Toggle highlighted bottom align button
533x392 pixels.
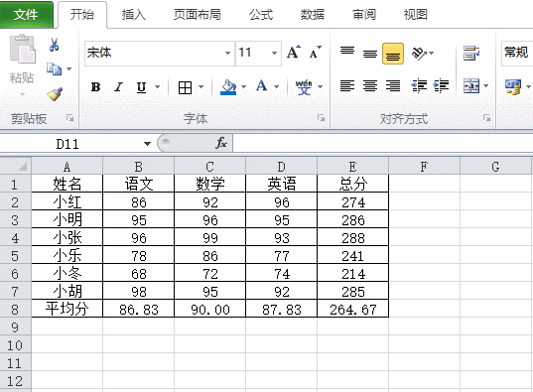393,54
